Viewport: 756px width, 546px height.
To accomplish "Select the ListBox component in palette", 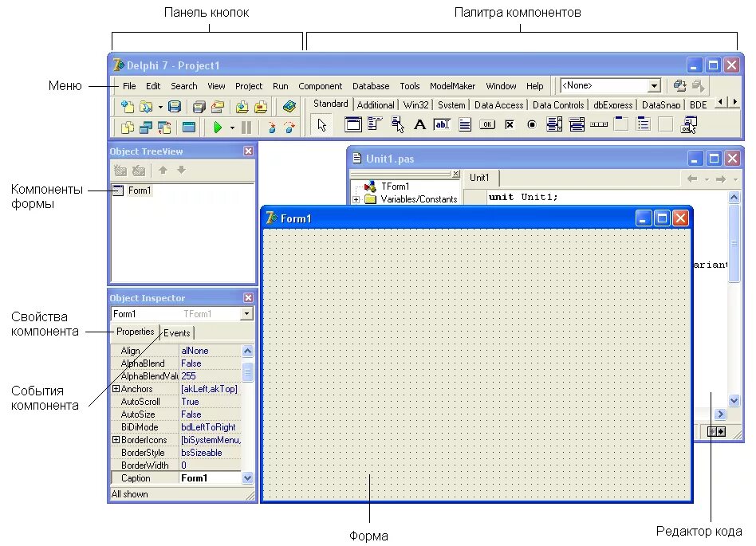I will point(554,125).
